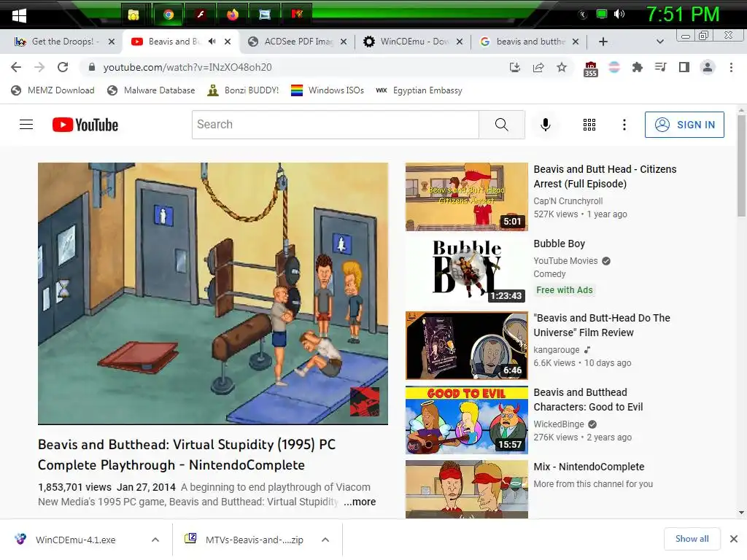This screenshot has width=747, height=560.
Task: Go forward in browser history
Action: click(x=39, y=67)
